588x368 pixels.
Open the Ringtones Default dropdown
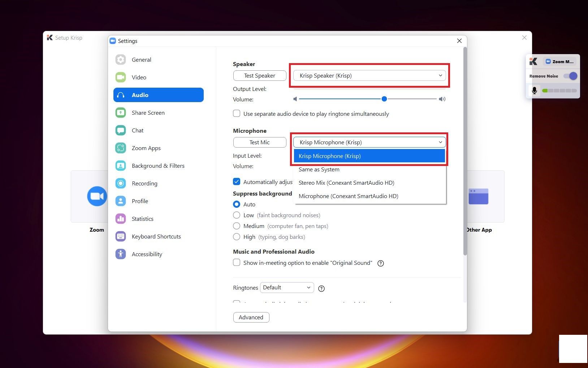click(x=287, y=288)
